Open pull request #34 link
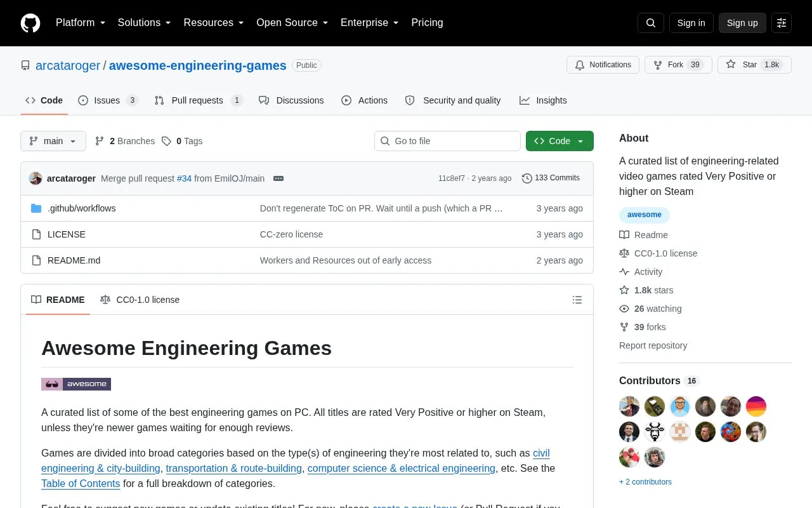Screen dimensions: 812x508 click(x=184, y=178)
